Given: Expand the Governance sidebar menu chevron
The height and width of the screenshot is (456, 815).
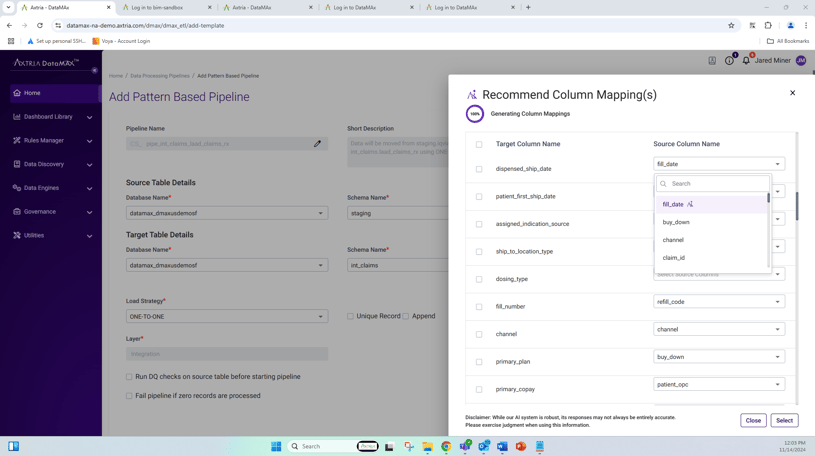Looking at the screenshot, I should (89, 212).
